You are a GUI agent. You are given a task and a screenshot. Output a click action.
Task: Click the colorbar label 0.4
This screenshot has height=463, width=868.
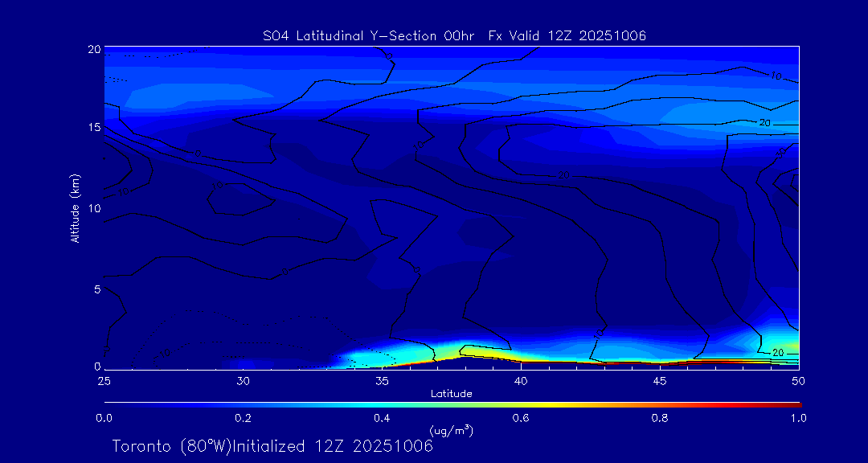(x=382, y=418)
